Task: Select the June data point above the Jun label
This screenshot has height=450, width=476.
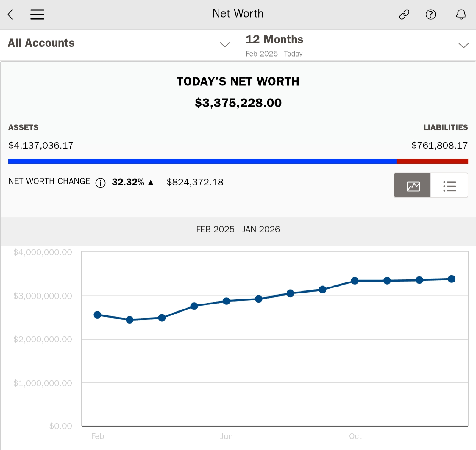Action: 227,301
